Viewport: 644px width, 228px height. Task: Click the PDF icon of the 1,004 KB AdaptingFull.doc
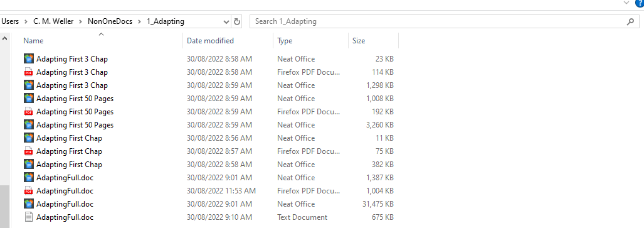pyautogui.click(x=29, y=190)
